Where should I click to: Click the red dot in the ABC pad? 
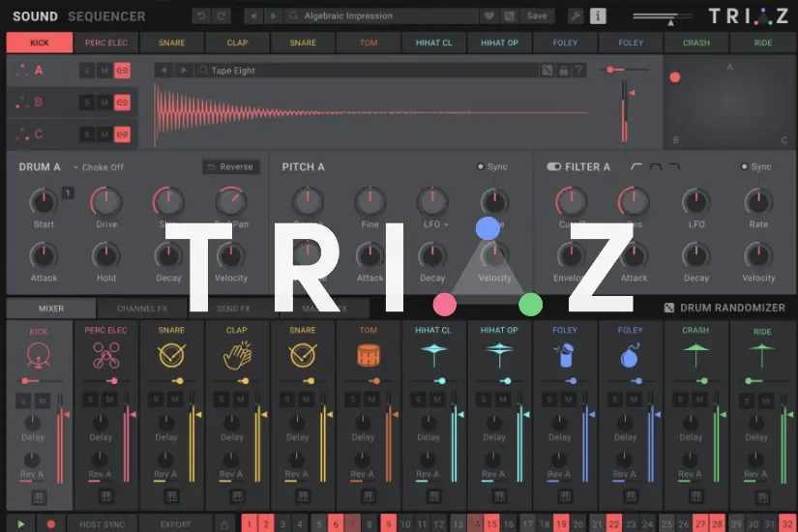(675, 77)
